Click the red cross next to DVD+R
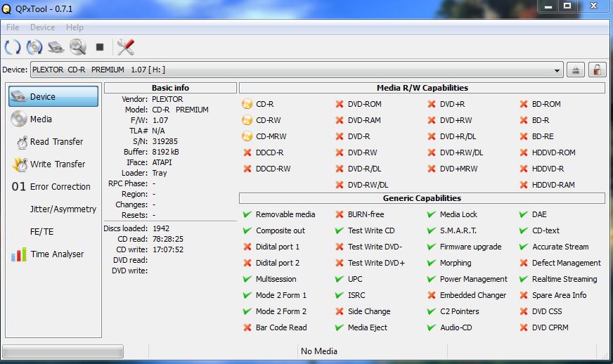This screenshot has height=364, width=613. pos(432,104)
